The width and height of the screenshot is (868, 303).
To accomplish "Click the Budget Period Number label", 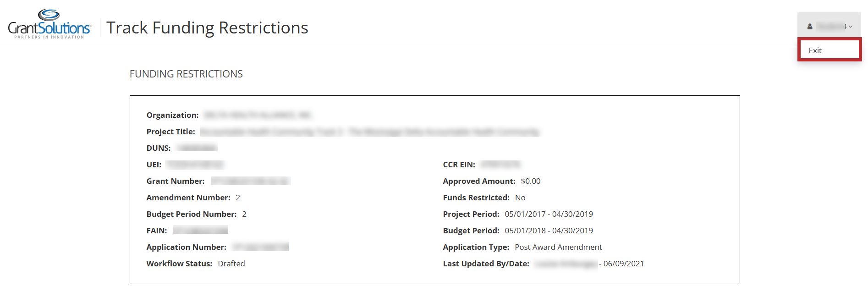I will pyautogui.click(x=192, y=214).
